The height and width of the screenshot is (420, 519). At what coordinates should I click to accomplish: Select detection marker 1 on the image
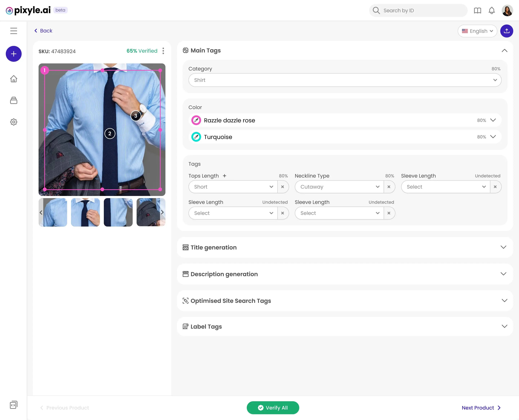(45, 70)
